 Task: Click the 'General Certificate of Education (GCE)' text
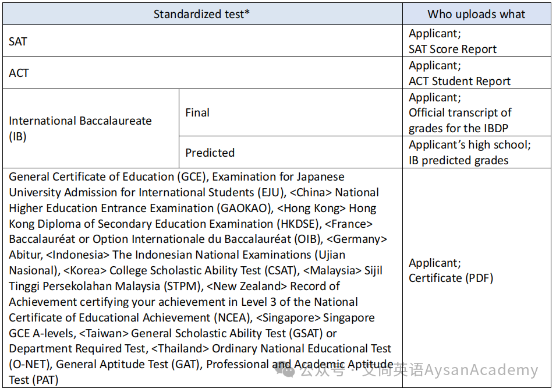point(108,176)
